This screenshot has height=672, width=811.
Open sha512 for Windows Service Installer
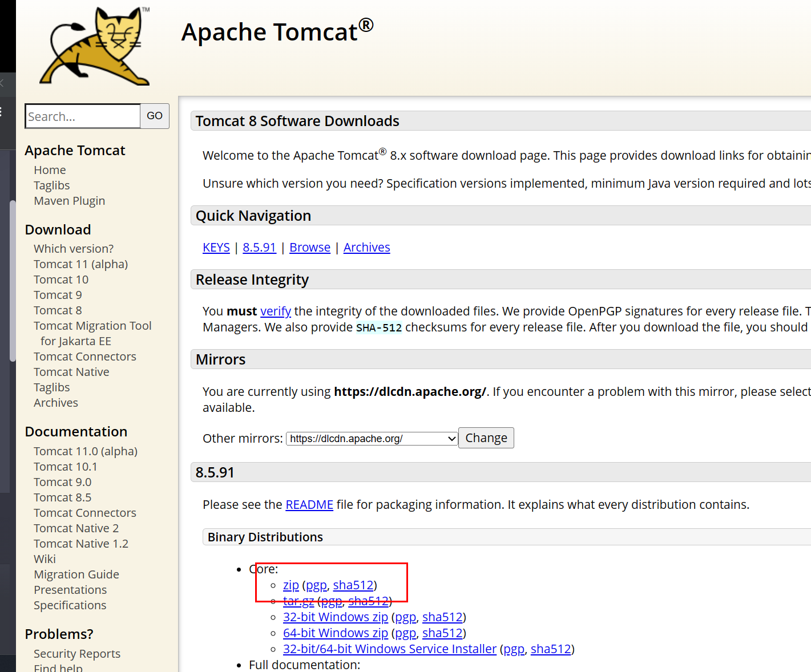coord(551,649)
